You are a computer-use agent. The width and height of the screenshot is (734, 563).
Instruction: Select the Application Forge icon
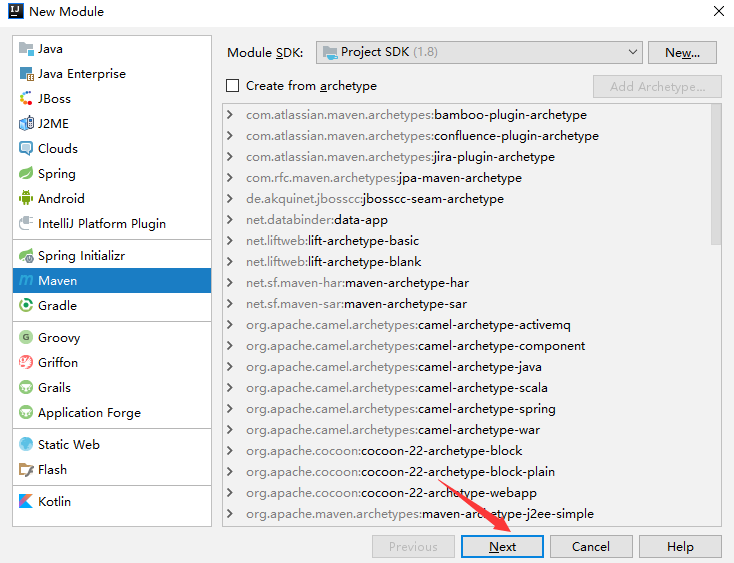(x=26, y=413)
